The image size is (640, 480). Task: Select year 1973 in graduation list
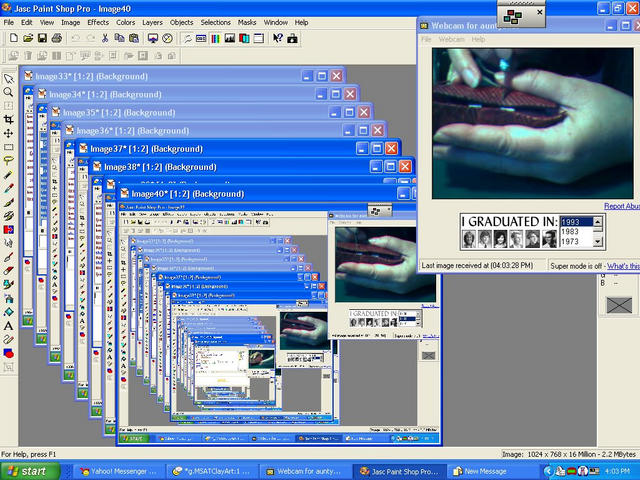coord(576,241)
